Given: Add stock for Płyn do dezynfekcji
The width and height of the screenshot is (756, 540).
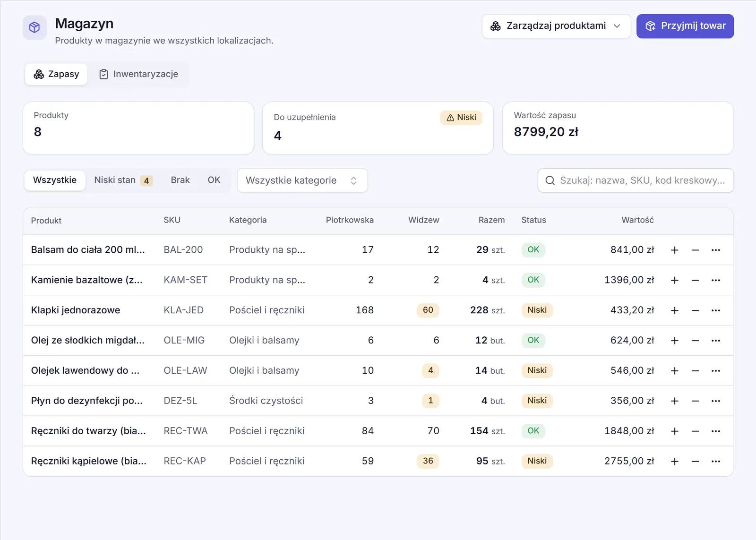Looking at the screenshot, I should [x=675, y=401].
